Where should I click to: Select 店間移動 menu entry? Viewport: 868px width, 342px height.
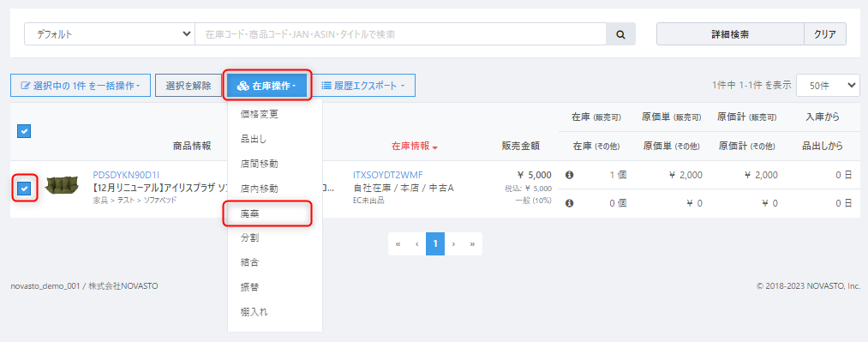pos(259,164)
